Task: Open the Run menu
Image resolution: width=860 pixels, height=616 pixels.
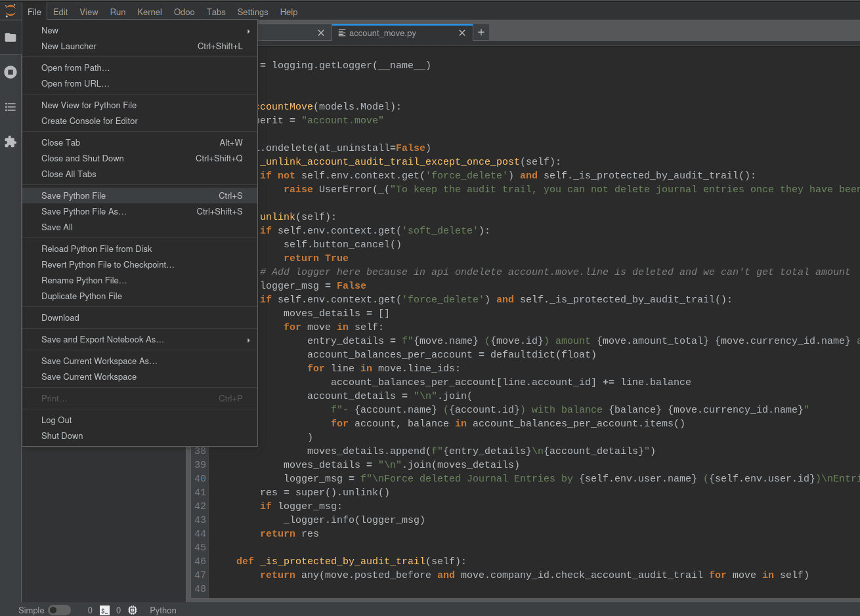Action: [118, 12]
